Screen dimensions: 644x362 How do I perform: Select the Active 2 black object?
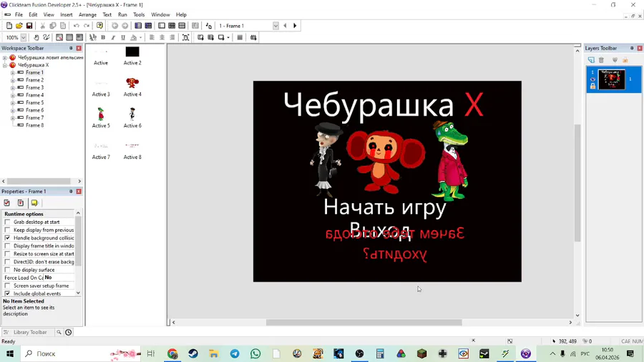tap(132, 55)
